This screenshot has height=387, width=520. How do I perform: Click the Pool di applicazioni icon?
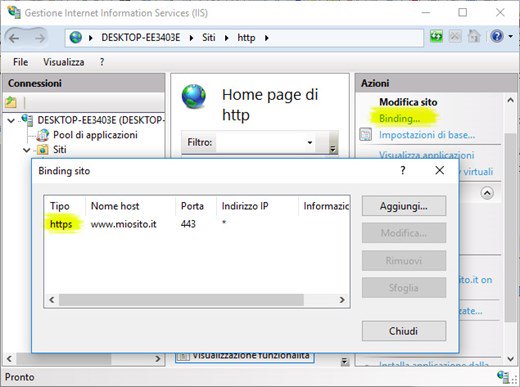coord(42,135)
